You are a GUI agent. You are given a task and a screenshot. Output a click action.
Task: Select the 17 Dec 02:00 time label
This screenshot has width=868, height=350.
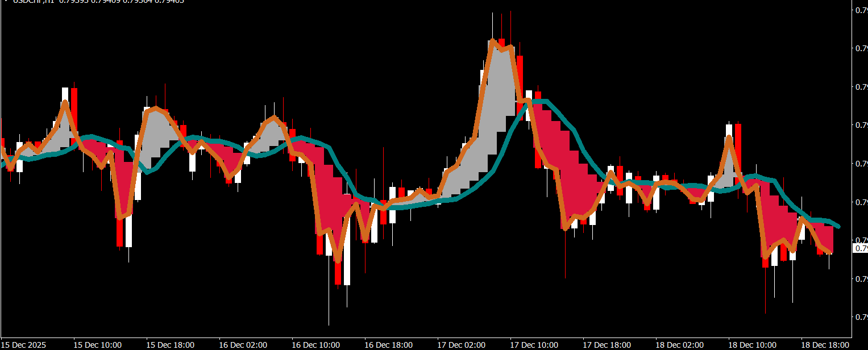click(x=462, y=345)
